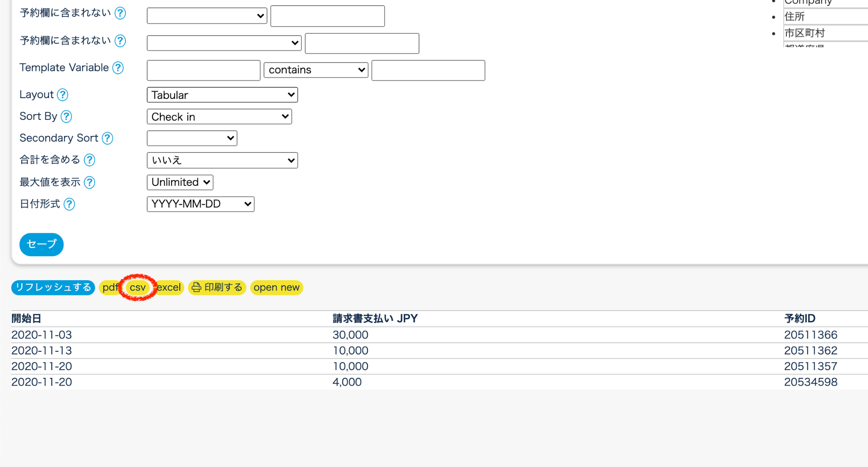Export report with the csv button

(x=138, y=288)
